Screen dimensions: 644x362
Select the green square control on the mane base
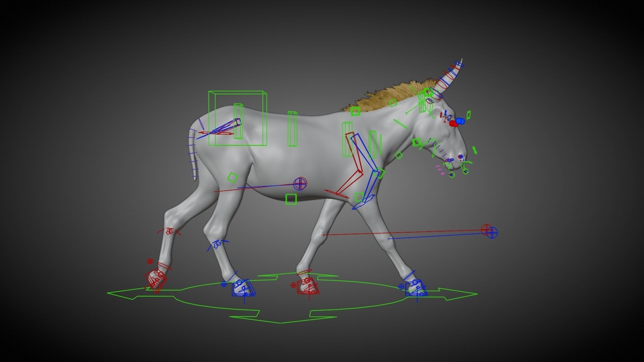(x=355, y=111)
